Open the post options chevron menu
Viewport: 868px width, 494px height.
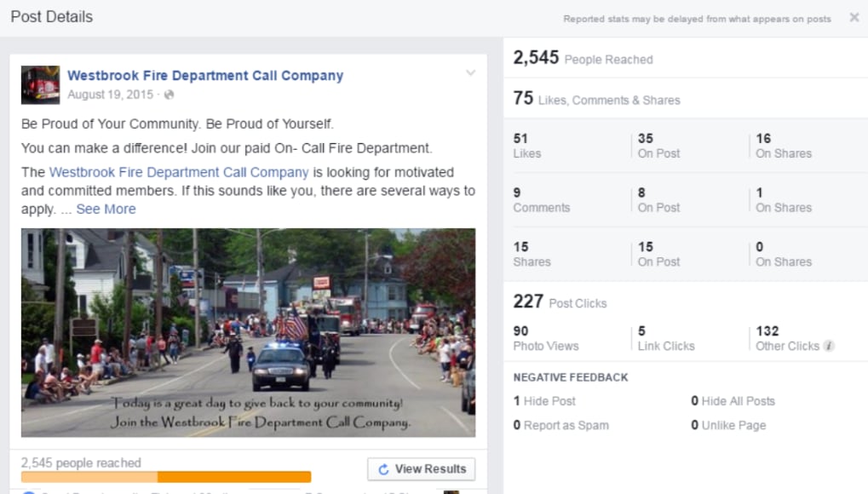470,72
